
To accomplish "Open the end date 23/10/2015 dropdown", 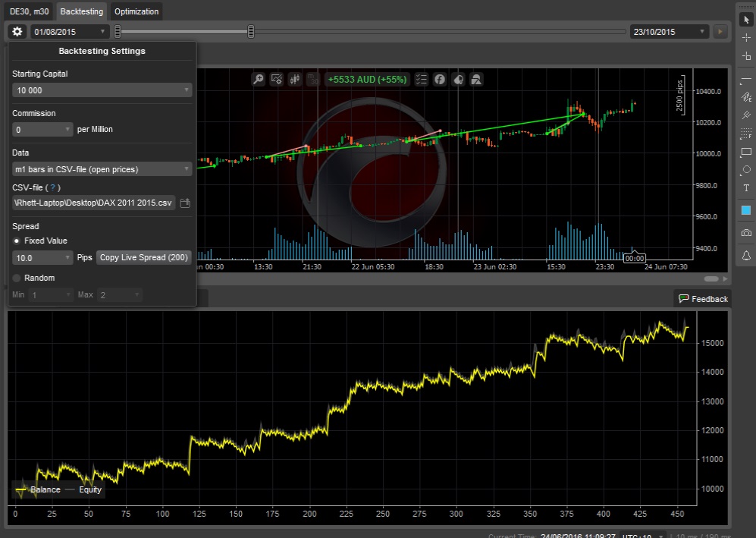I will click(x=670, y=32).
